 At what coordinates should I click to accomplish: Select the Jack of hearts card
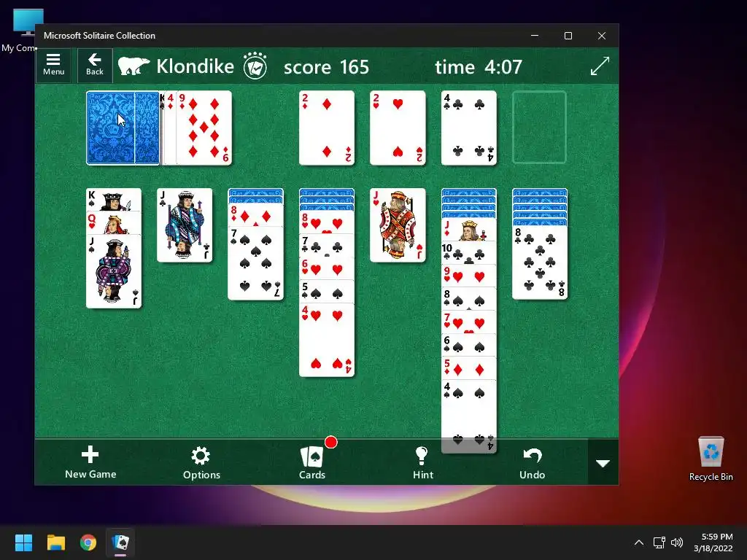tap(398, 225)
